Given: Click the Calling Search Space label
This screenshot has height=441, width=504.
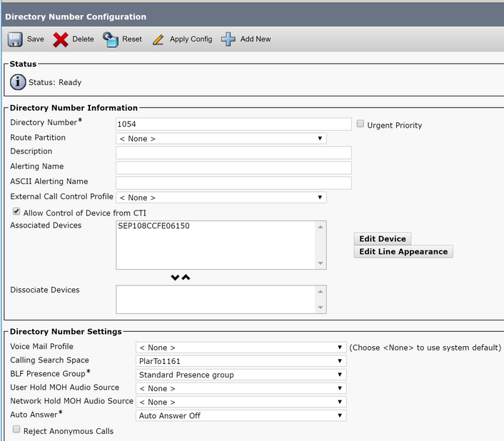Looking at the screenshot, I should [x=49, y=360].
